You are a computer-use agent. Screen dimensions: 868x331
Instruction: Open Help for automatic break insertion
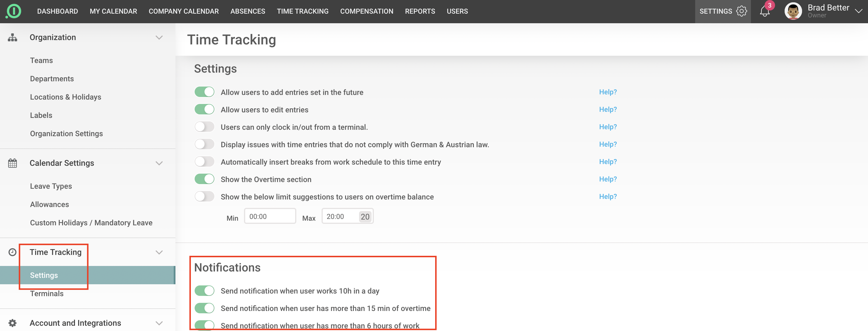point(607,162)
